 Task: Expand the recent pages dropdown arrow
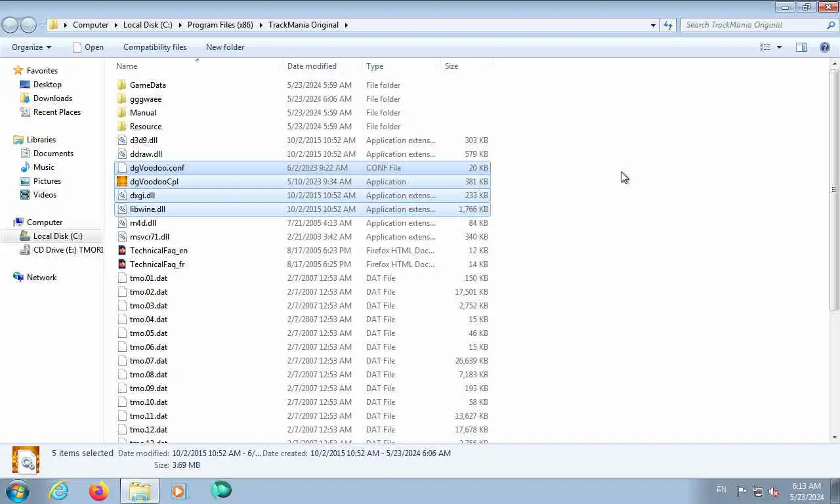(42, 25)
